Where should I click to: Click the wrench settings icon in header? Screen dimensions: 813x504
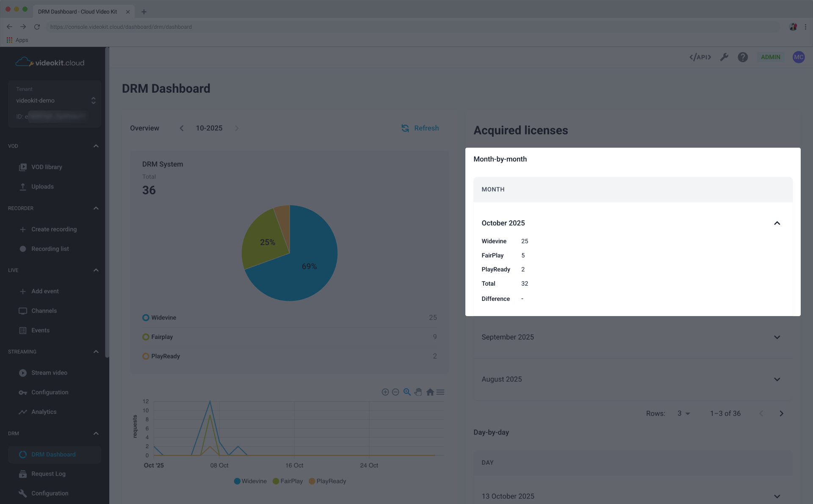coord(725,57)
